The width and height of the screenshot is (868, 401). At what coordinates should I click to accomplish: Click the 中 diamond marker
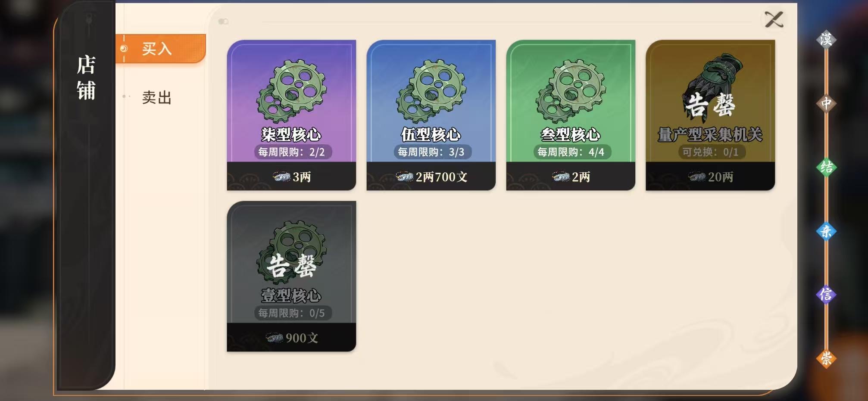(826, 103)
